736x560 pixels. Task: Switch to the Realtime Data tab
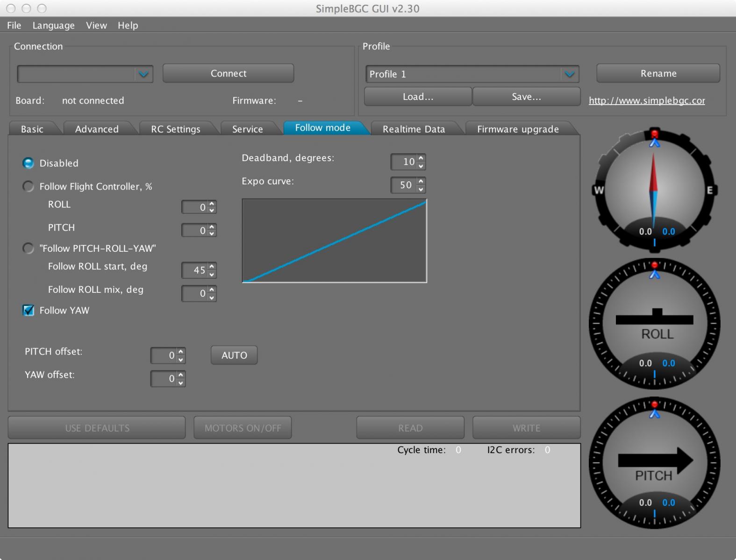tap(414, 129)
